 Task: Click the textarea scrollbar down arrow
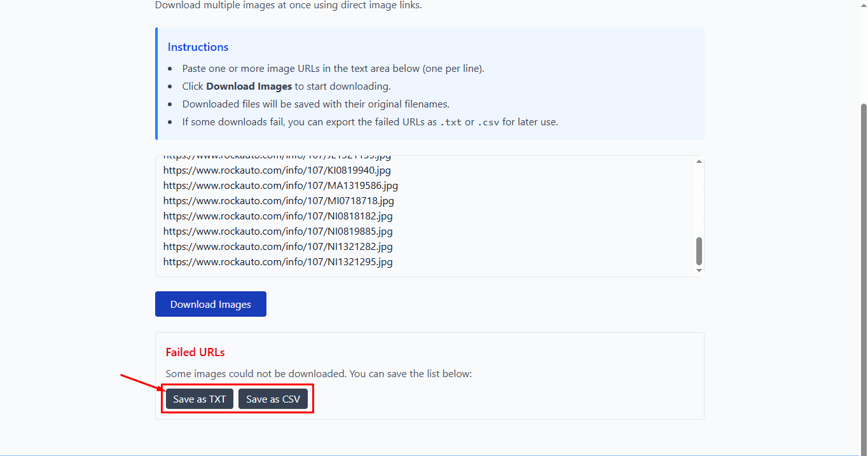pyautogui.click(x=699, y=271)
